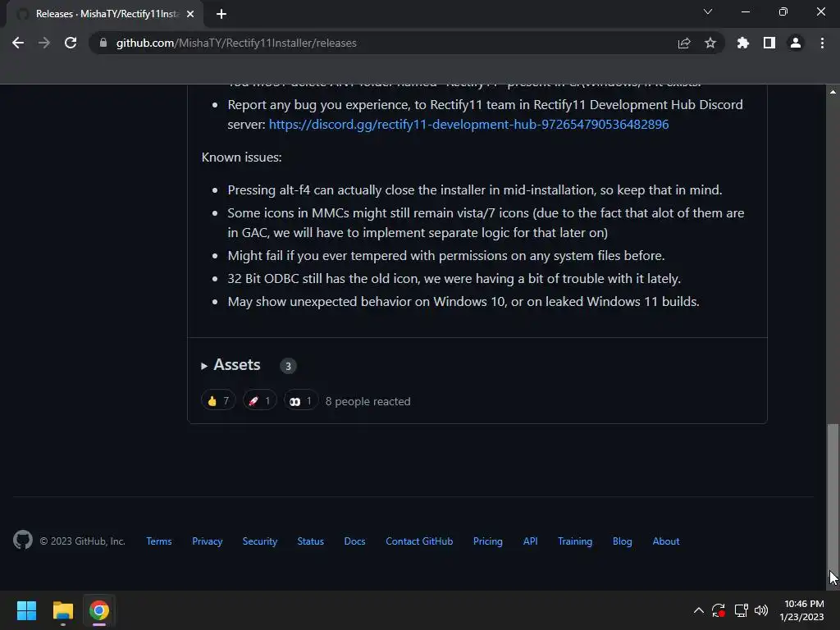840x630 pixels.
Task: Open the Pricing footer link
Action: click(x=488, y=541)
